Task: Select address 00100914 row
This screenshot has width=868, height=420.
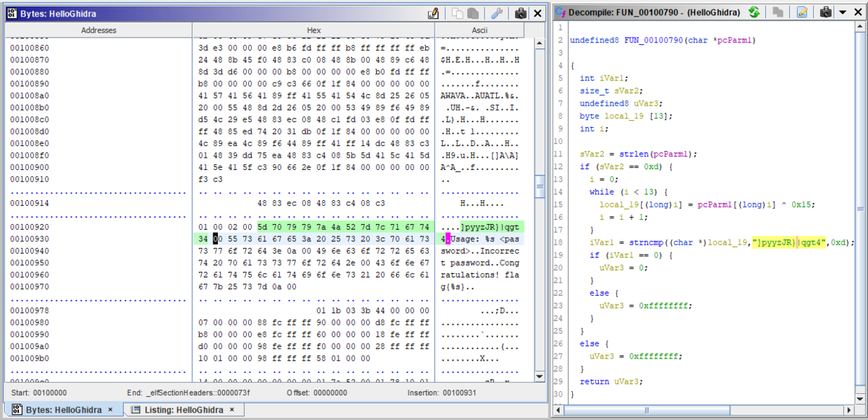Action: 30,203
